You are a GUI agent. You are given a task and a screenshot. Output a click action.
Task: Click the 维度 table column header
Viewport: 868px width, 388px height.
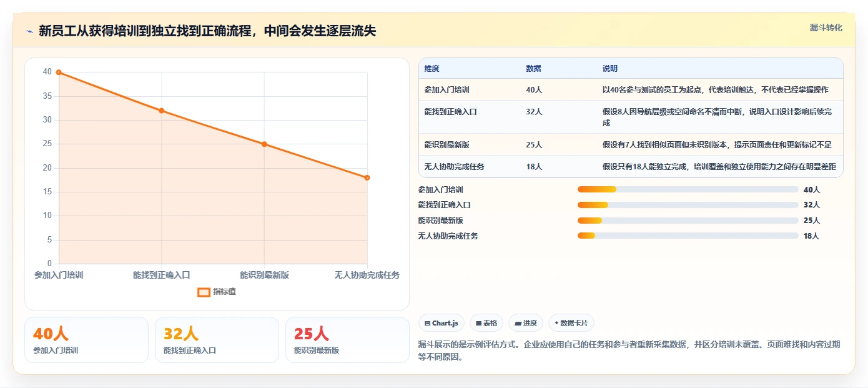(x=469, y=69)
